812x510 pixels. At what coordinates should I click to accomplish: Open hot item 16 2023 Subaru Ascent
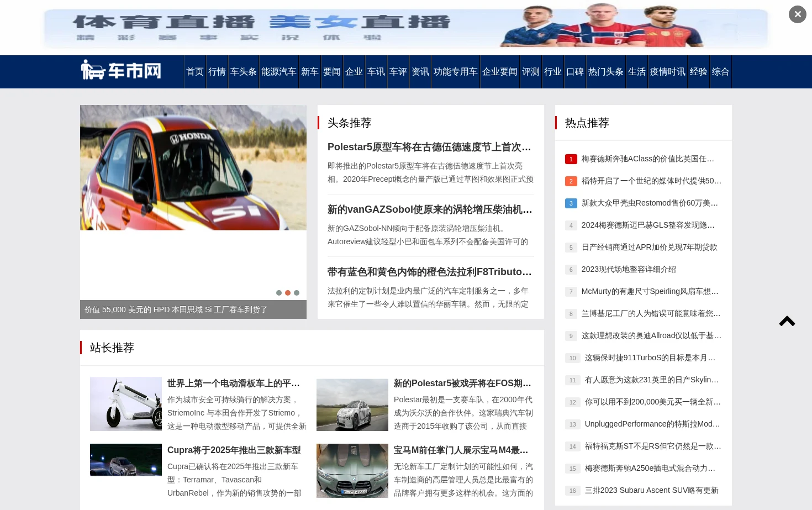652,490
